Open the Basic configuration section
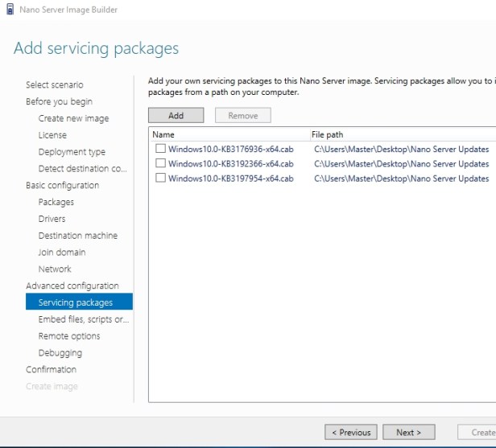 pyautogui.click(x=62, y=185)
